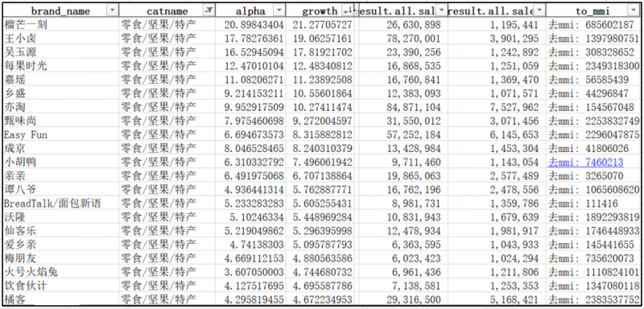Select the cell 去mmi: 685602187

(x=592, y=25)
